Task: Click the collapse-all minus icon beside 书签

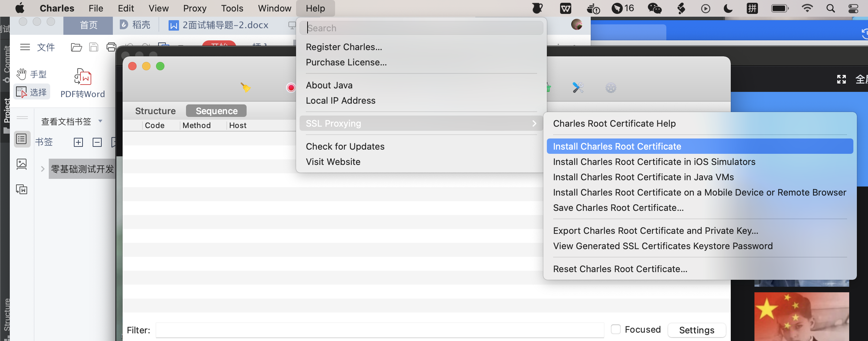Action: point(97,142)
